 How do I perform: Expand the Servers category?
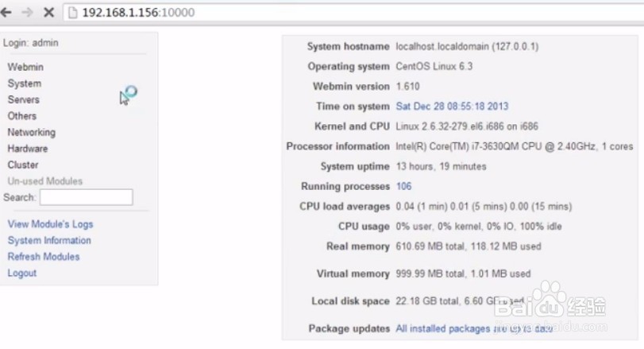coord(24,99)
